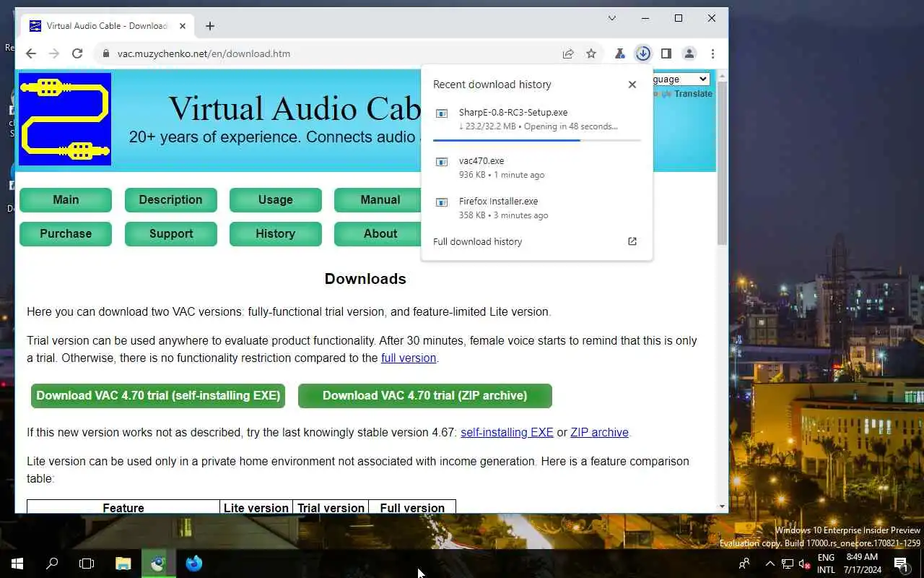Select SharpE-0.8-RC3-Setup.exe download entry
The height and width of the screenshot is (578, 924).
[537, 119]
